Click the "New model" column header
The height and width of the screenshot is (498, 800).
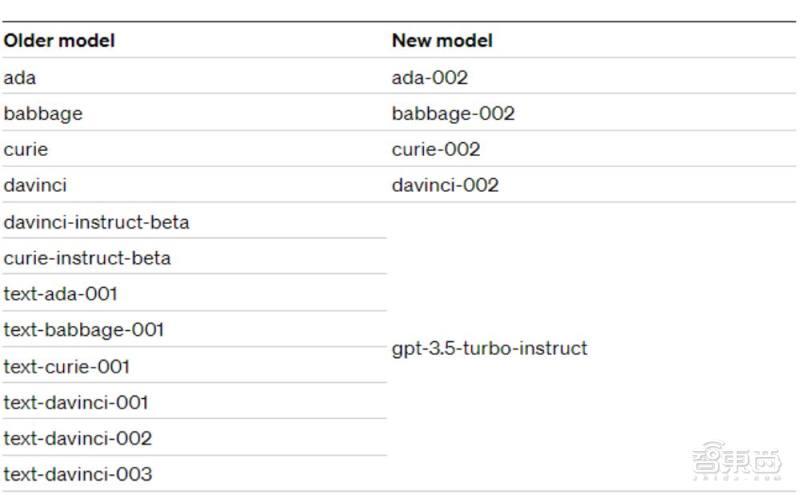(x=442, y=41)
